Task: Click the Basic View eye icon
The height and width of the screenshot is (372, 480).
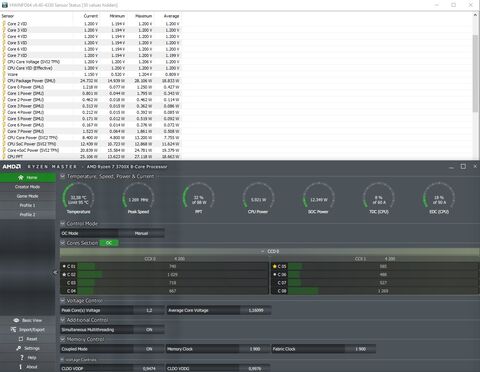Action: [16, 320]
